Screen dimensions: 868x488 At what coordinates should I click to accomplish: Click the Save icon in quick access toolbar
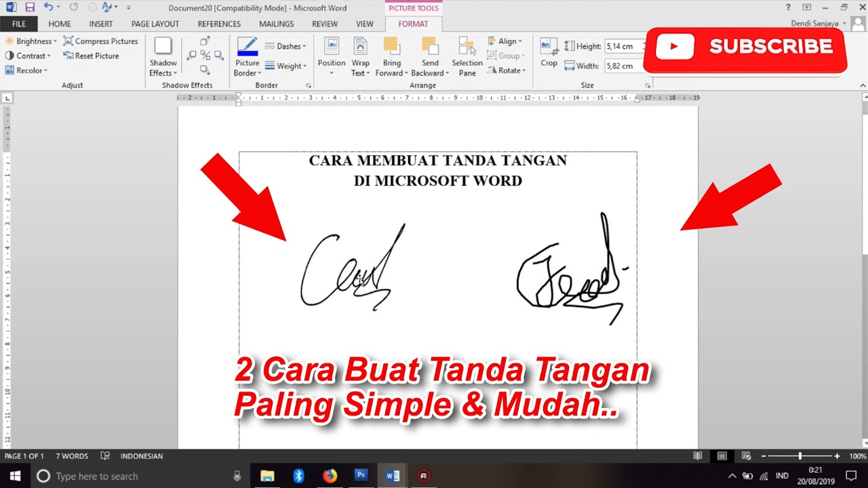(29, 7)
